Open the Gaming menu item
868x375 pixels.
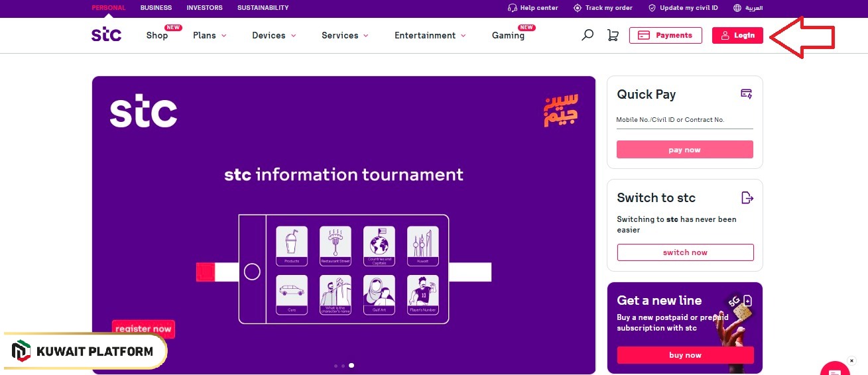(508, 36)
